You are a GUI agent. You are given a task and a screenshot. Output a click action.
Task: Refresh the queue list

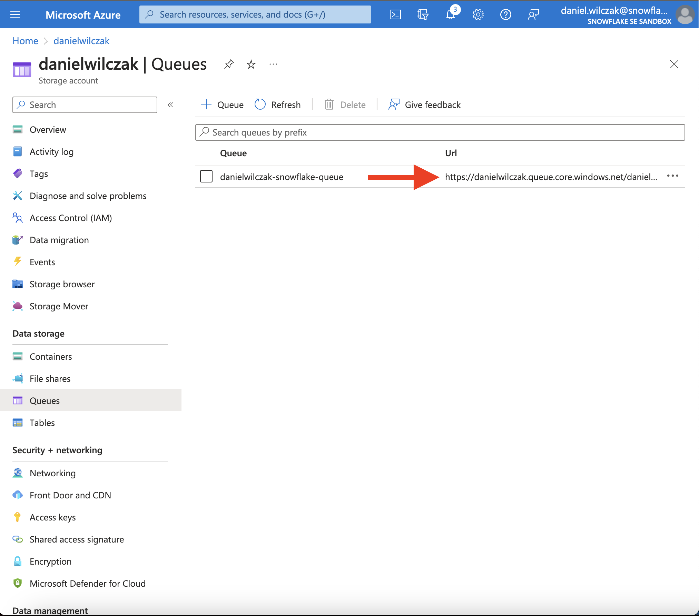[x=278, y=105]
